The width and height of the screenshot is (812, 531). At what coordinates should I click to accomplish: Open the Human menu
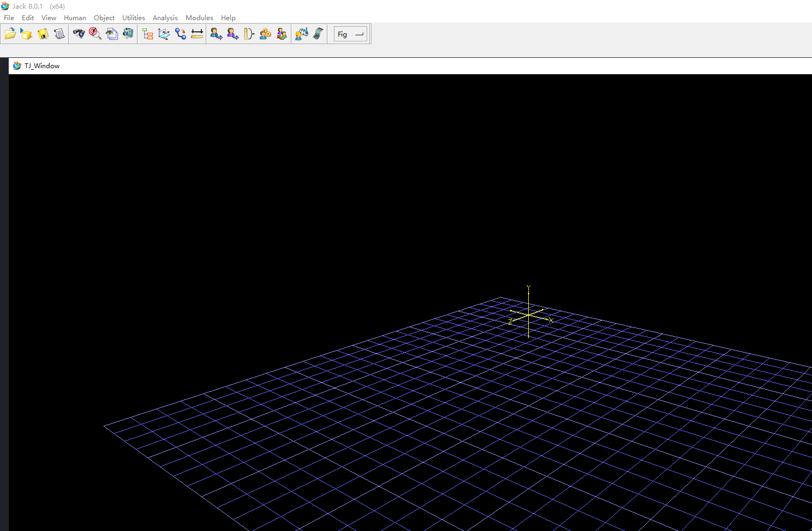[75, 18]
